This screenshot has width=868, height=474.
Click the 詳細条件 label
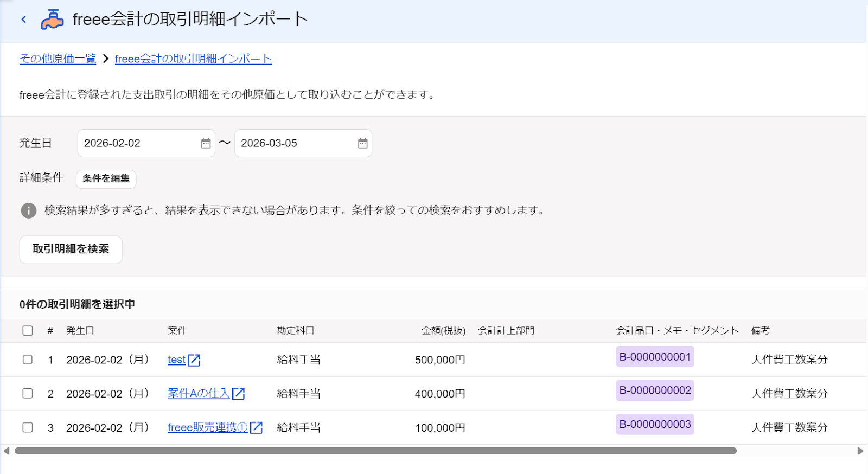click(41, 178)
